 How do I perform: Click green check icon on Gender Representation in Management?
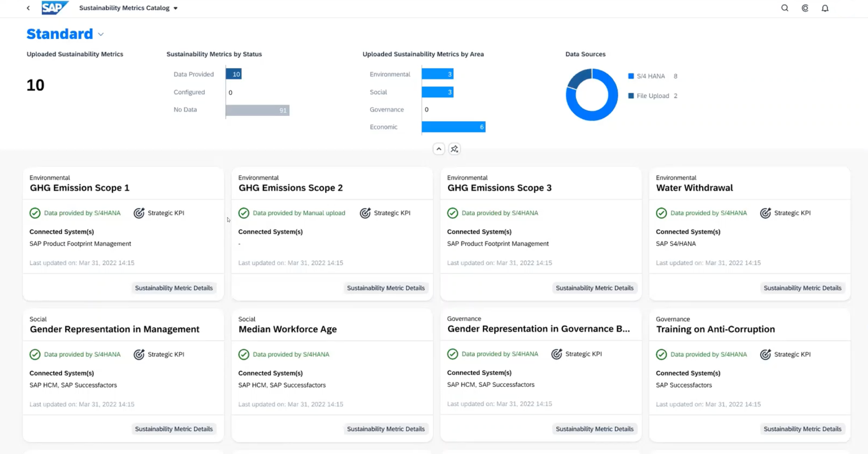[x=35, y=354]
